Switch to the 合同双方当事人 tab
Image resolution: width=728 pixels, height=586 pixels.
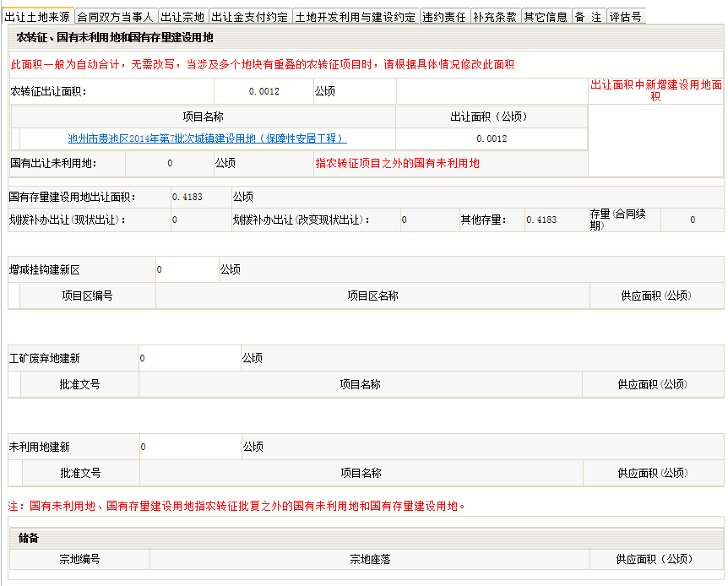[116, 16]
